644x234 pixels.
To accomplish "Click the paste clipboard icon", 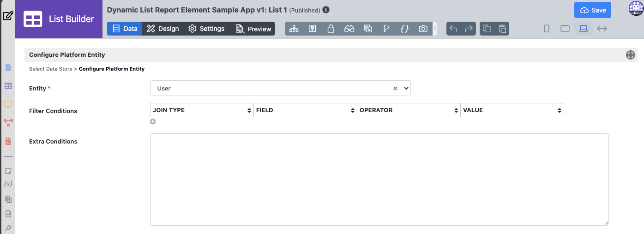I will pyautogui.click(x=502, y=29).
